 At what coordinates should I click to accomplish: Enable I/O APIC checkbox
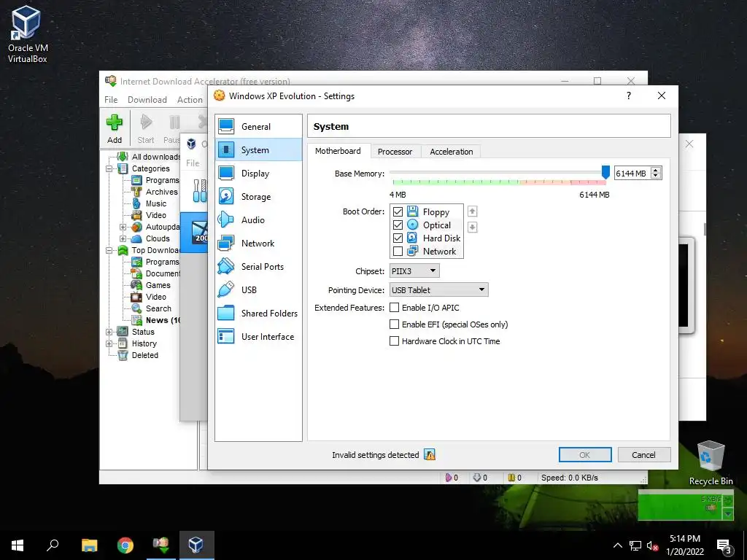[394, 308]
